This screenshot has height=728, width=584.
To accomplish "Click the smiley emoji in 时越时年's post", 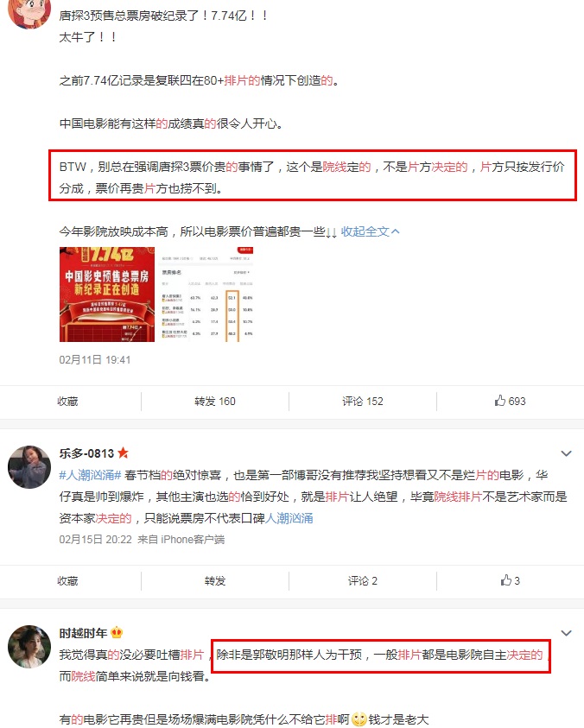I will [x=359, y=719].
